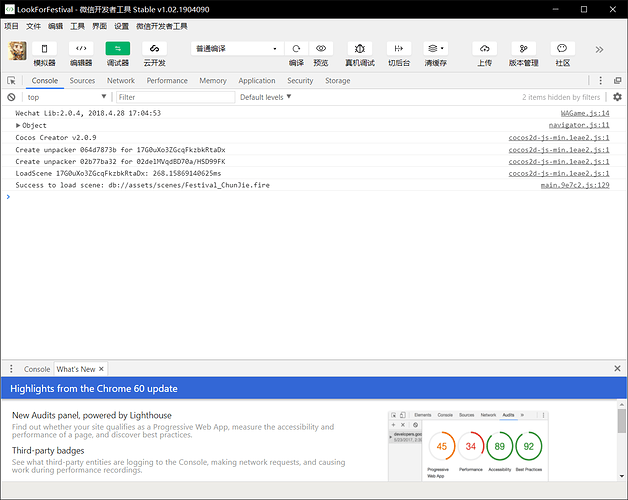Click the upload cloud icon (上传)
Viewport: 628px width, 500px height.
tap(485, 48)
